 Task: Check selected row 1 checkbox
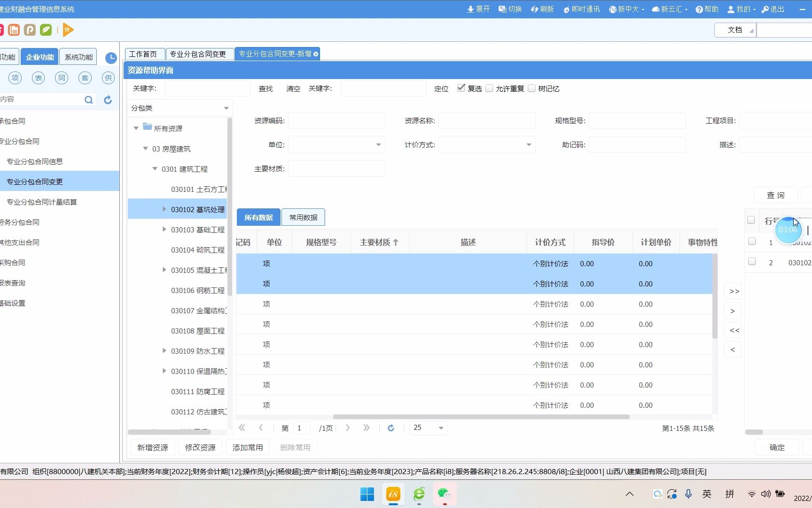click(752, 241)
